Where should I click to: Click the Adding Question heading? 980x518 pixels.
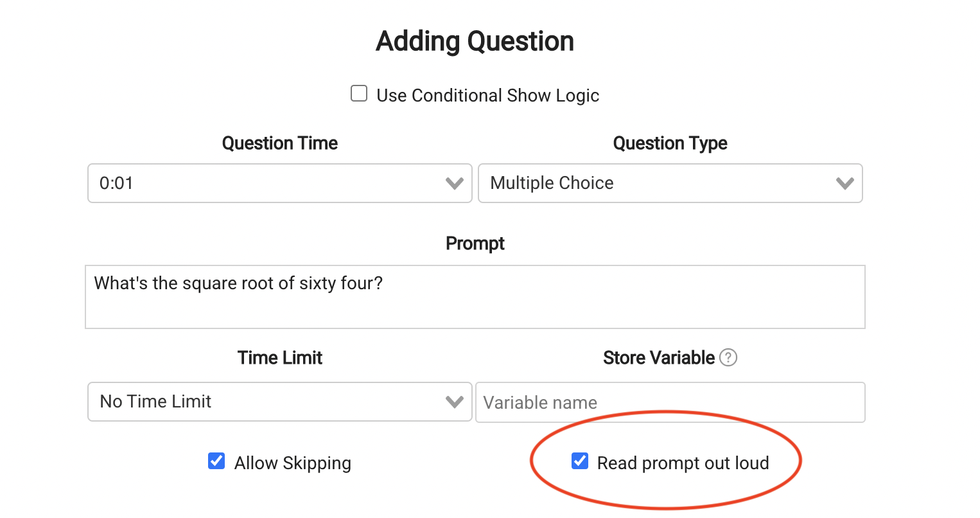[475, 42]
